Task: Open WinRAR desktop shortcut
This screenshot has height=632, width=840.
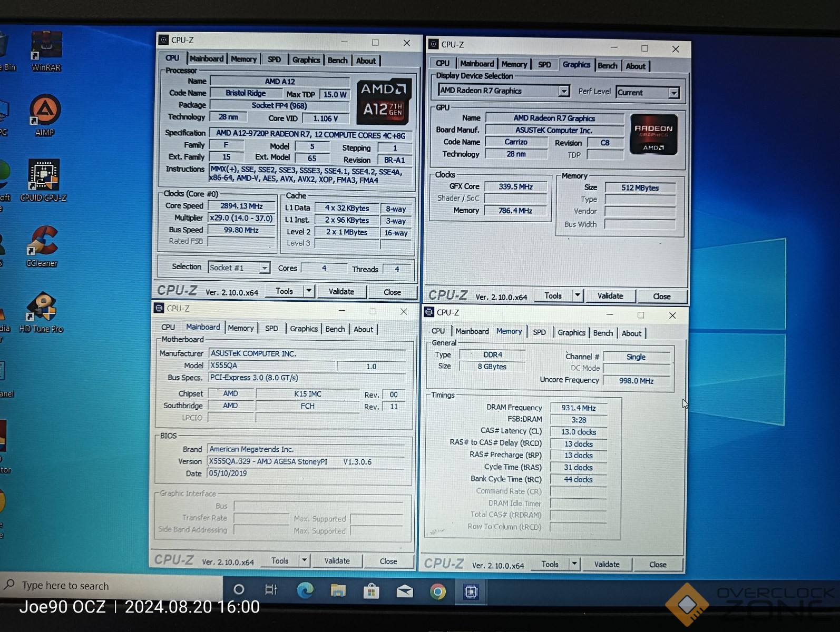Action: click(46, 48)
